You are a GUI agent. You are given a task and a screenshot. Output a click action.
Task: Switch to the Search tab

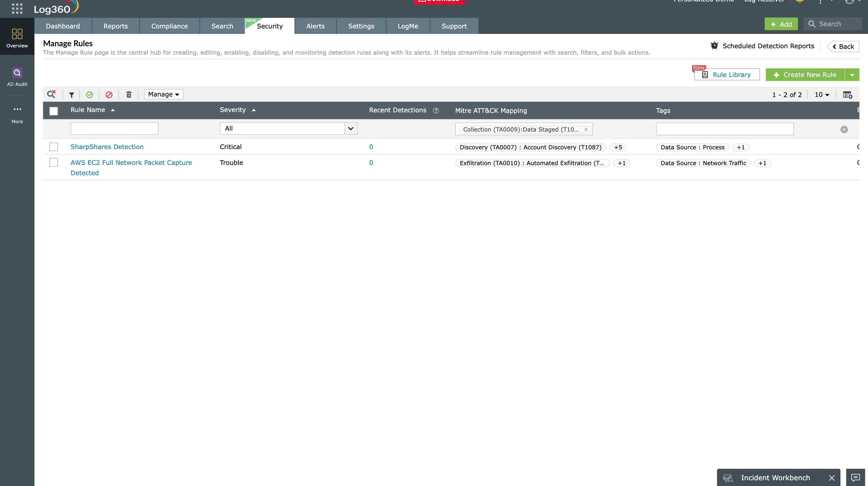click(x=222, y=26)
